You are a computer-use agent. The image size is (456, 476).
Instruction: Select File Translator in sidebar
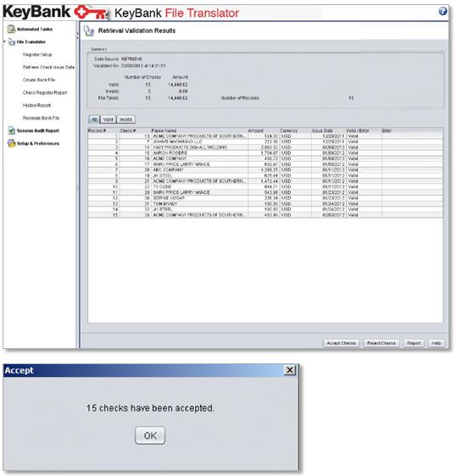(x=31, y=42)
